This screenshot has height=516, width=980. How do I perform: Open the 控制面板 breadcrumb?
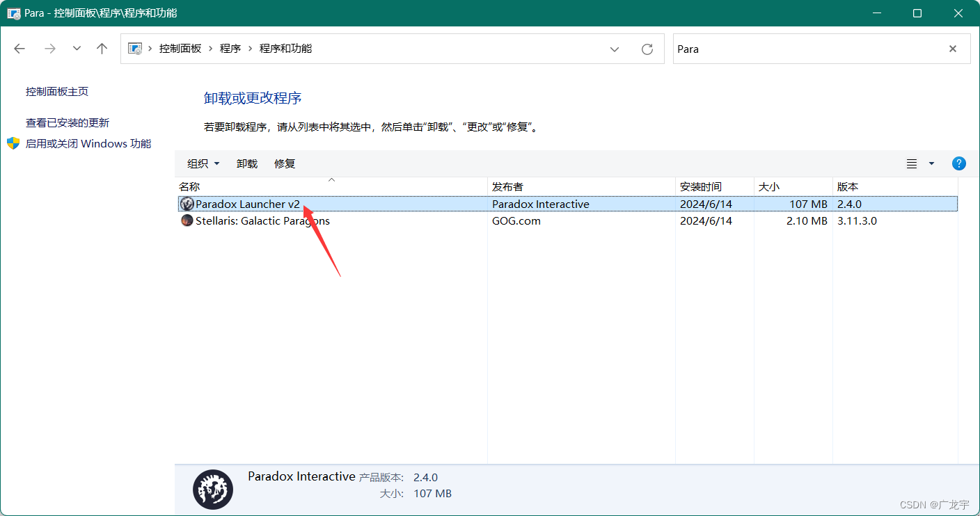click(180, 49)
